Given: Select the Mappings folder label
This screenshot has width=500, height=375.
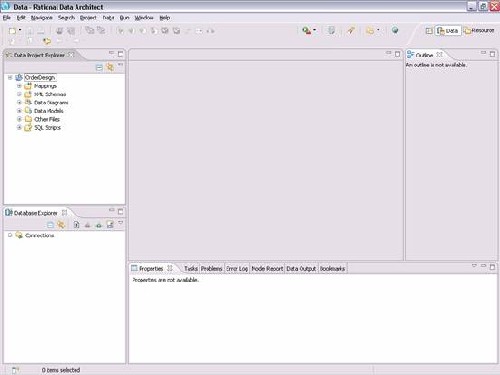Looking at the screenshot, I should pos(45,86).
